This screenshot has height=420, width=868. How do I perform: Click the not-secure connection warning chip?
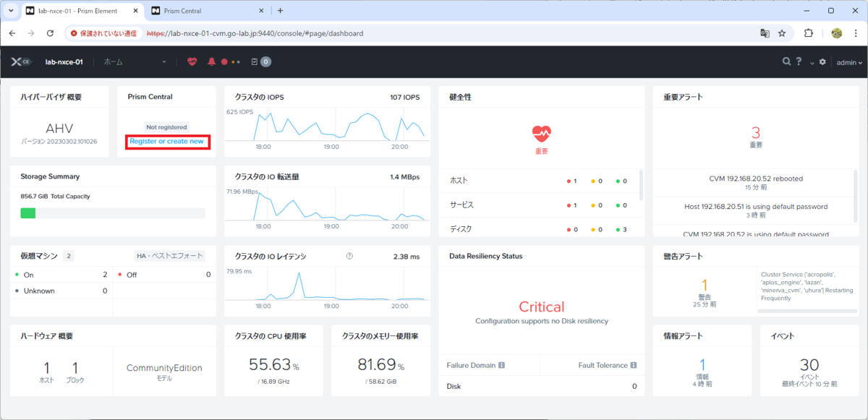click(103, 33)
